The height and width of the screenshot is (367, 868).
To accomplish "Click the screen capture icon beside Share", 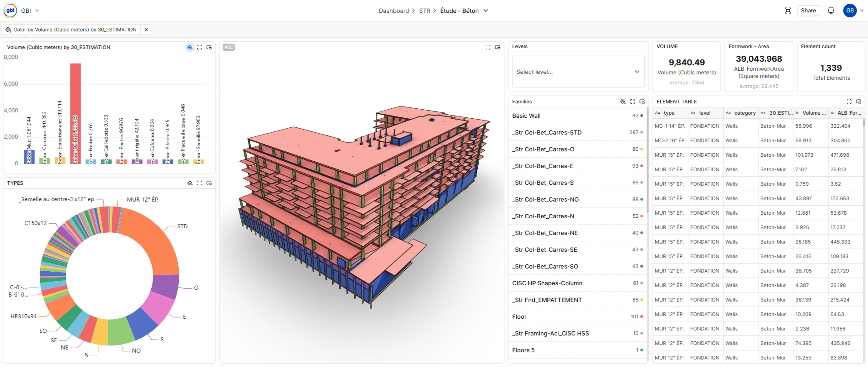I will 788,11.
